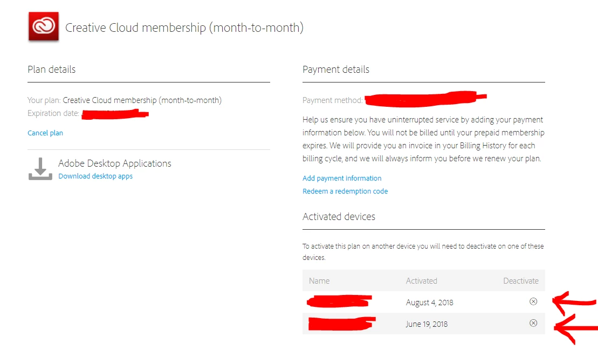Click the Deactivate column header

click(520, 281)
